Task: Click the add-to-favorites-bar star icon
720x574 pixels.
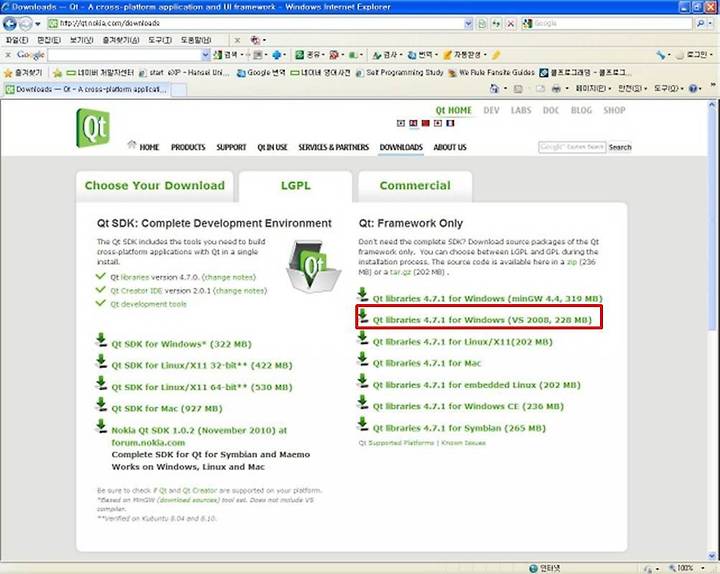Action: 57,73
